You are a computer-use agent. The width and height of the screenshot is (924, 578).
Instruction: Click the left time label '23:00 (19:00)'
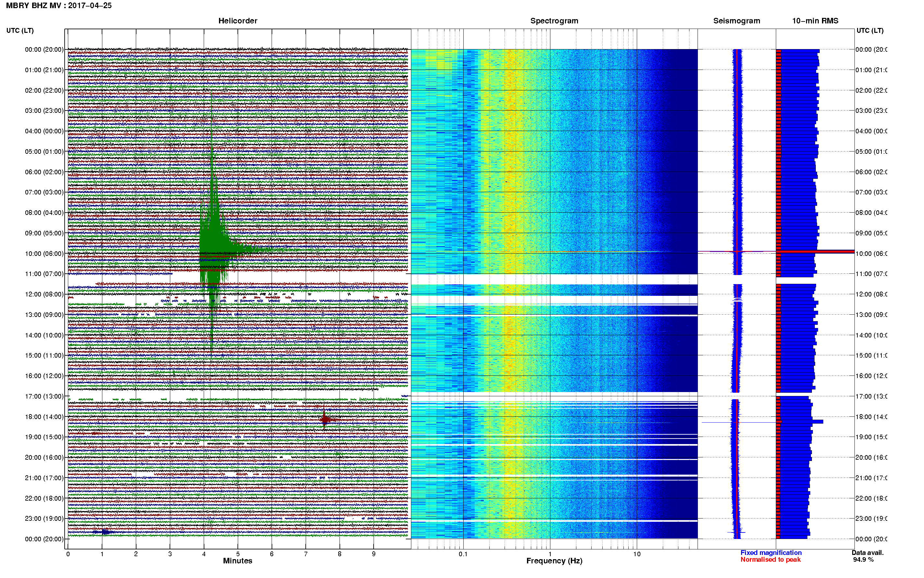tap(44, 519)
